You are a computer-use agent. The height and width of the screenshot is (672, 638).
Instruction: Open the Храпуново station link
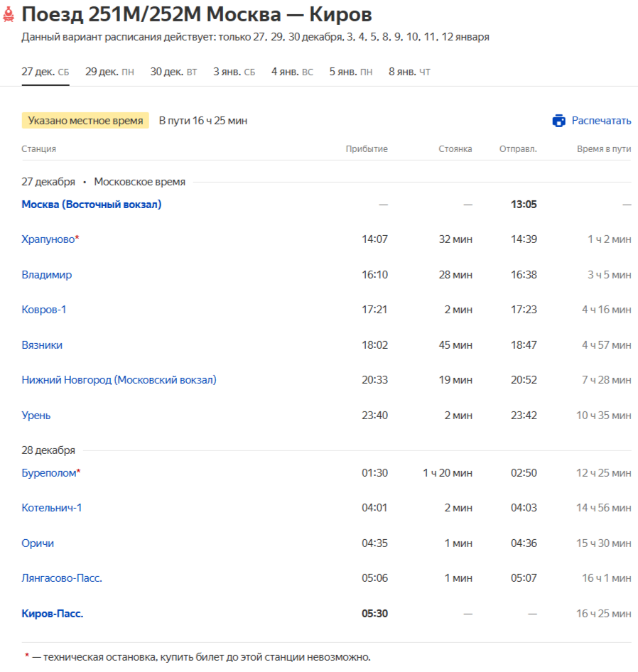pos(48,239)
